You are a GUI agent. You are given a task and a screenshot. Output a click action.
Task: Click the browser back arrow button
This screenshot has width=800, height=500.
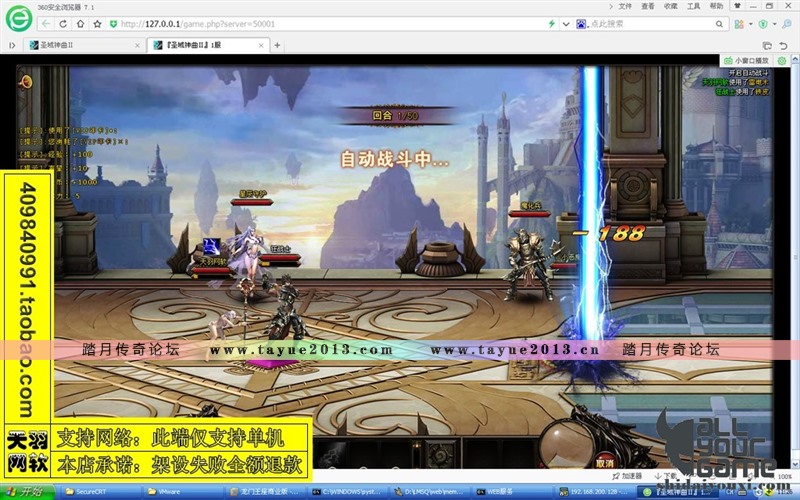[48, 23]
